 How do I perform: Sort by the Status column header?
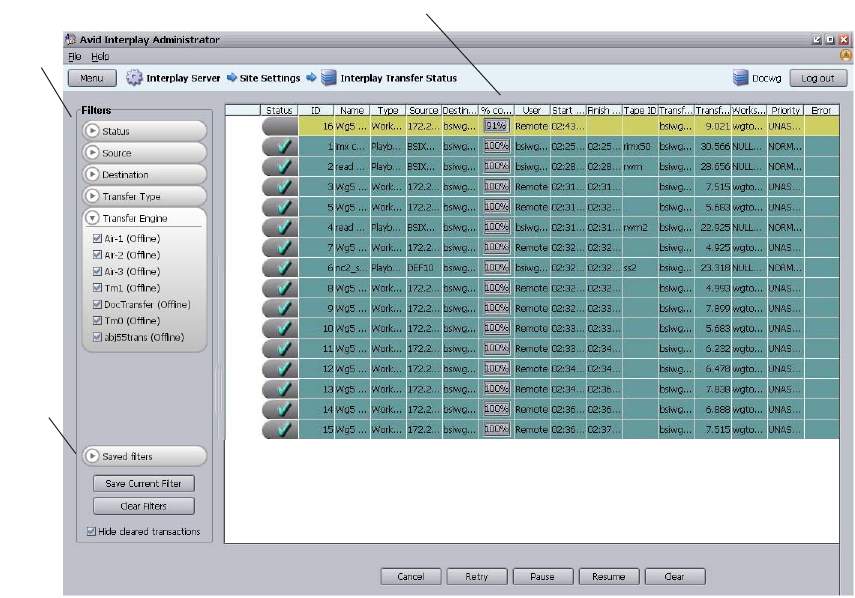279,110
